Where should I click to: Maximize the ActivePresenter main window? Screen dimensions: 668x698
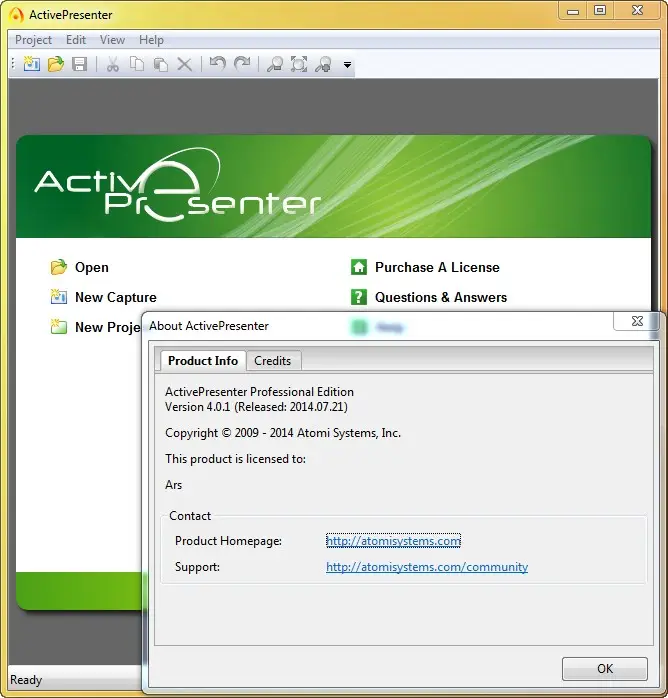[x=600, y=10]
